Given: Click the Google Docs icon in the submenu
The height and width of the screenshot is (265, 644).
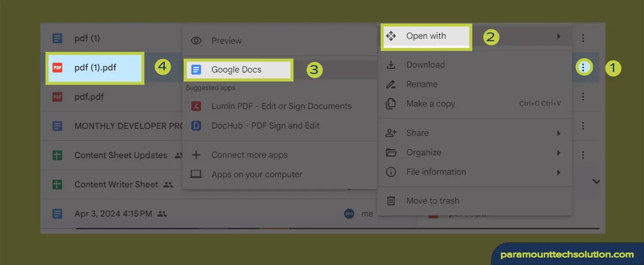Looking at the screenshot, I should 196,70.
